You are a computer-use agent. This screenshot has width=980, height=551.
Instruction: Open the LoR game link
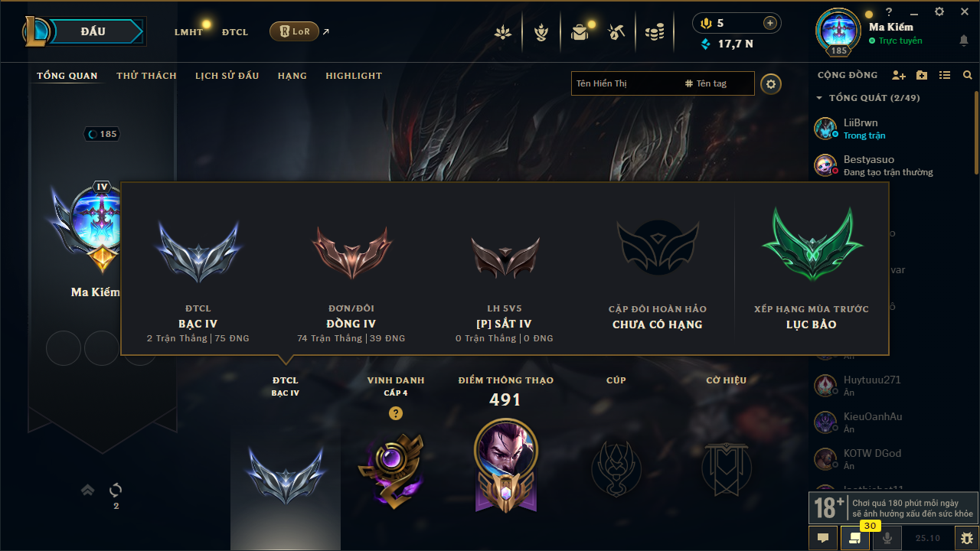[x=294, y=31]
